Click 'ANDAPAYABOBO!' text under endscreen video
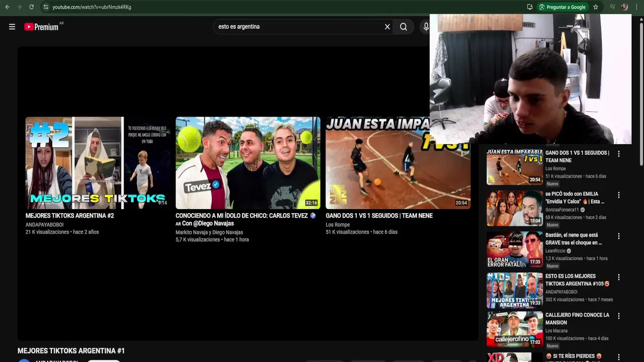The width and height of the screenshot is (644, 362). (45, 225)
